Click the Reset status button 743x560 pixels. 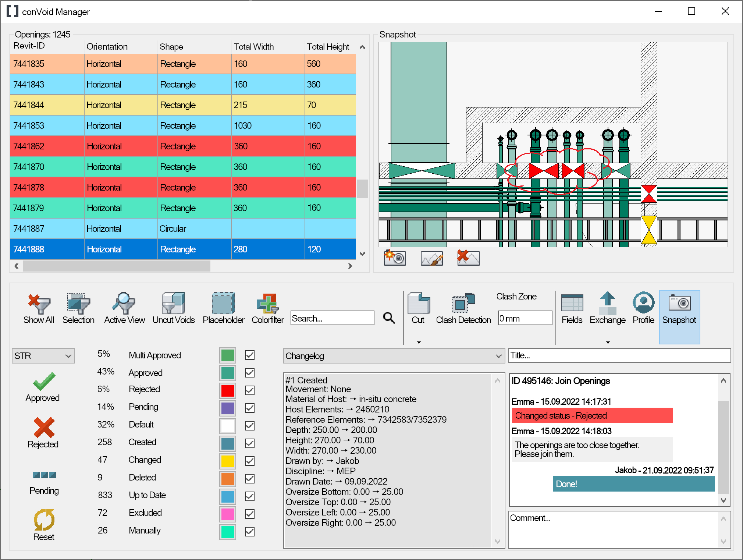[x=44, y=524]
